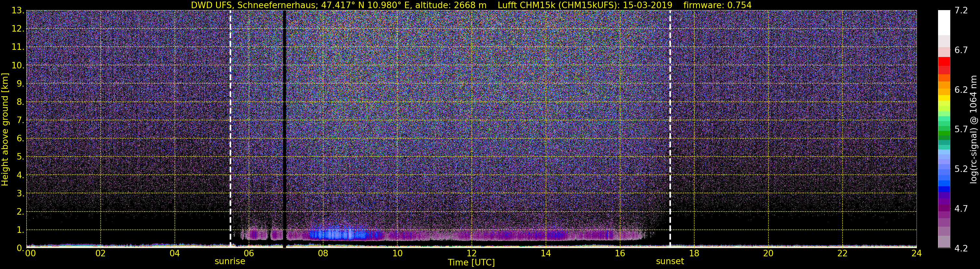
Task: Pick the red segment of the colorbar
Action: coord(944,61)
